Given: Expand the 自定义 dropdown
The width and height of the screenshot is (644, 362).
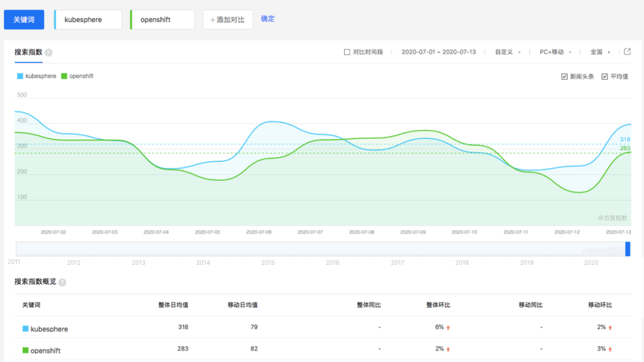Looking at the screenshot, I should (x=507, y=52).
